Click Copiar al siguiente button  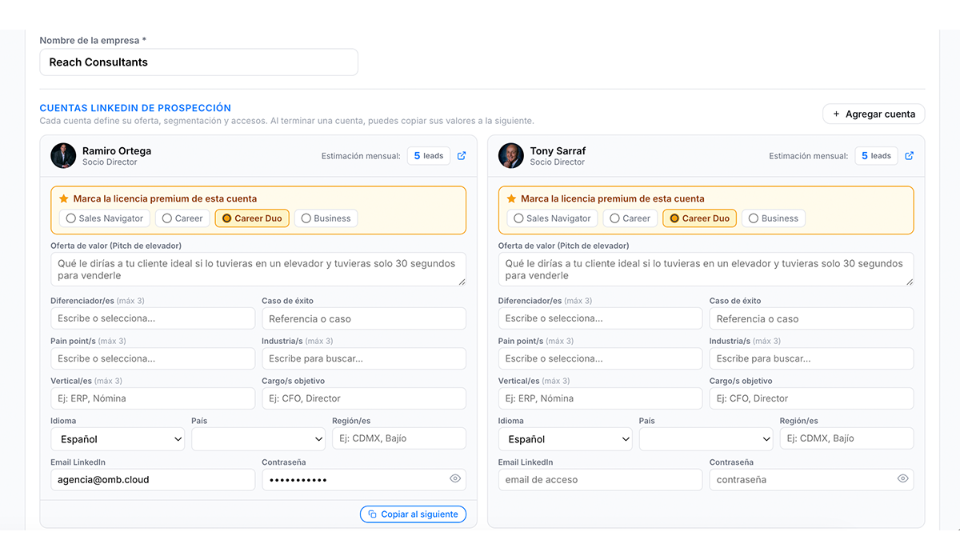pos(413,514)
